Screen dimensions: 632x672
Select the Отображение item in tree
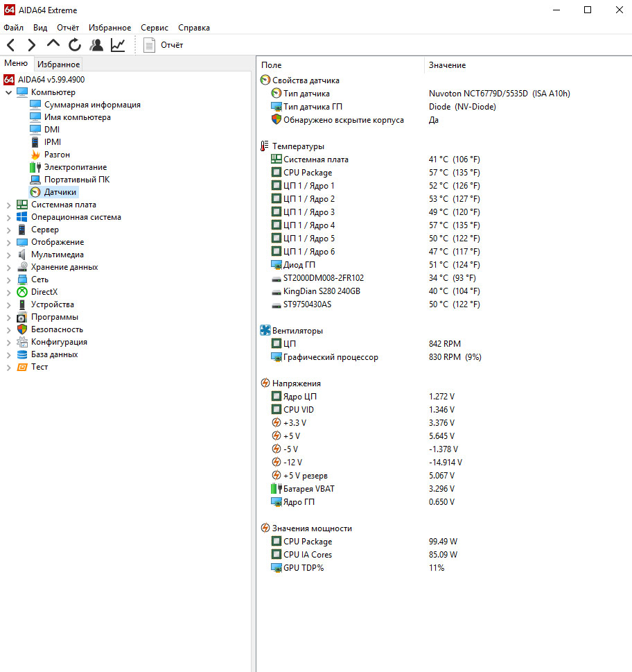click(x=58, y=242)
